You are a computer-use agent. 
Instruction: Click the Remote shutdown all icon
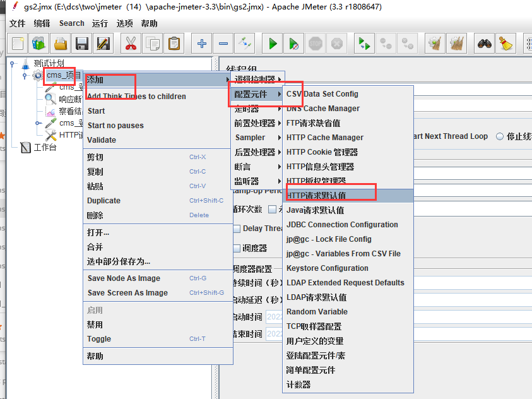click(x=407, y=44)
